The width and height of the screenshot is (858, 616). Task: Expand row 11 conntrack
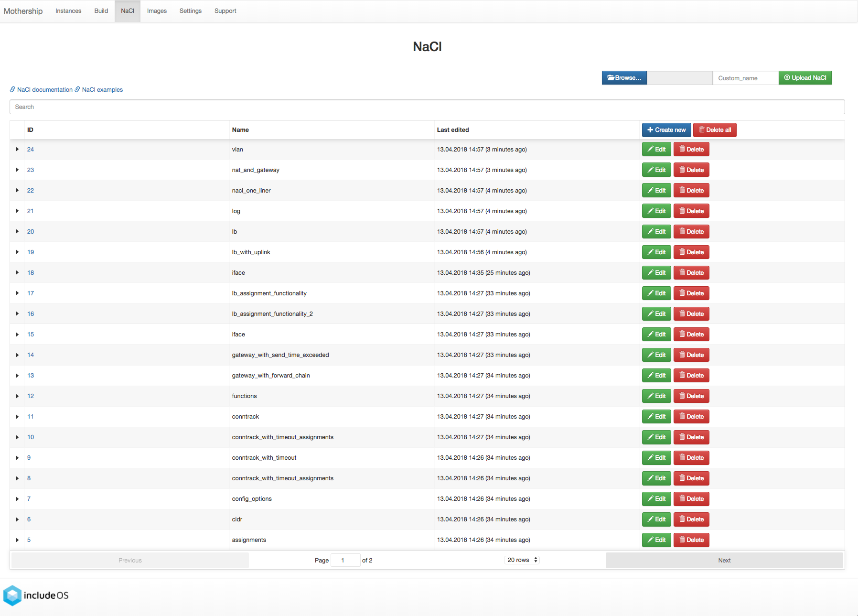click(x=17, y=416)
